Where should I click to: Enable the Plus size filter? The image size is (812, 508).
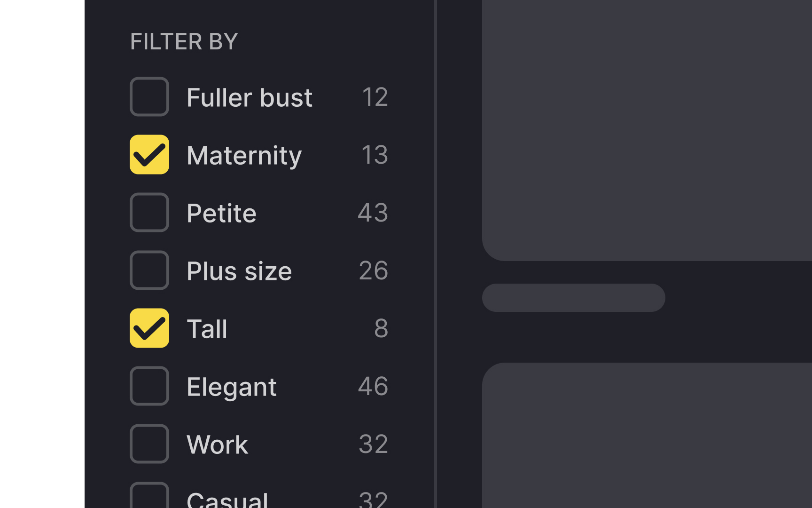[x=149, y=270]
